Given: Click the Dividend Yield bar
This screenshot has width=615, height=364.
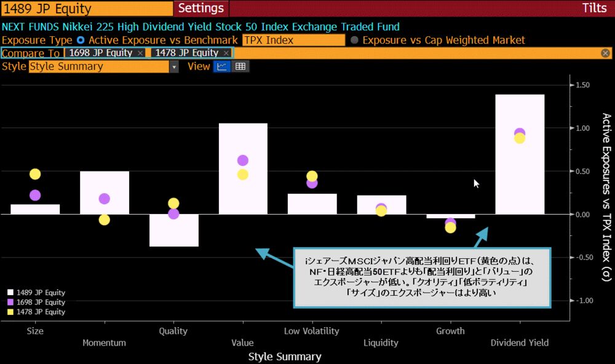Looking at the screenshot, I should click(520, 154).
